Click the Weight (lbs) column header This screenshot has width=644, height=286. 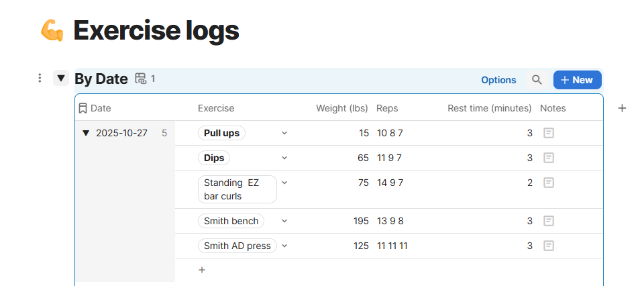coord(341,108)
